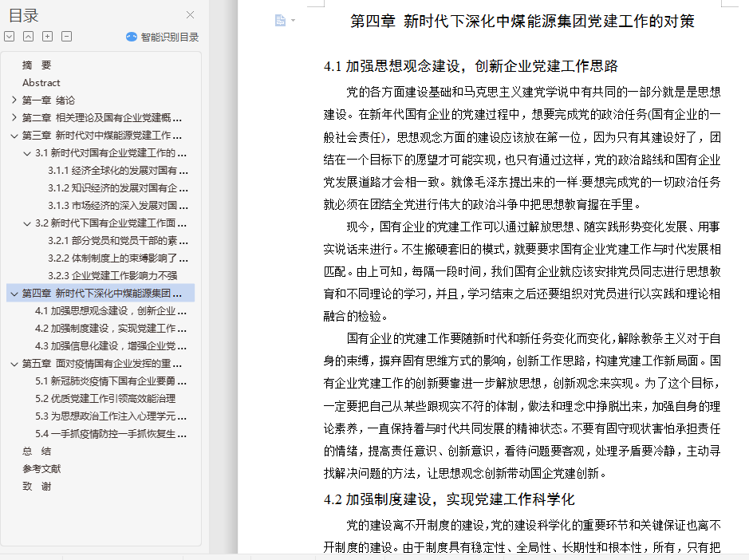The image size is (749, 560).
Task: Expand the 第一章 绪论 outline node
Action: pyautogui.click(x=14, y=100)
